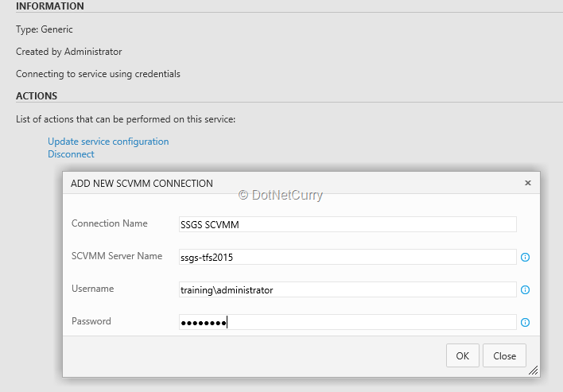Focus the Username input field
This screenshot has height=392, width=563.
tap(348, 289)
